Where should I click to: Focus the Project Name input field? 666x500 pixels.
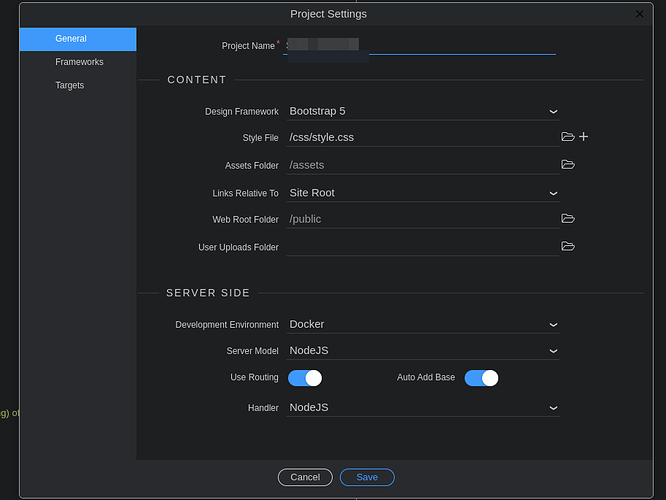click(419, 46)
